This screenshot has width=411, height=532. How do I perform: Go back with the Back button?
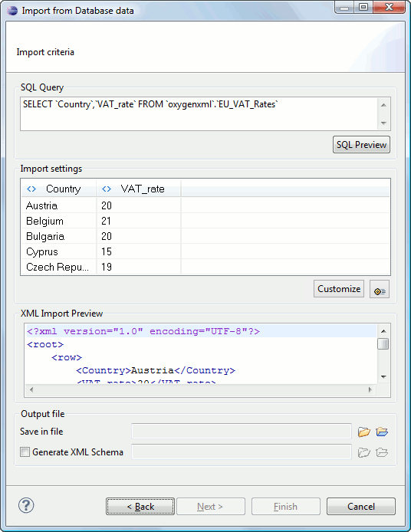140,507
